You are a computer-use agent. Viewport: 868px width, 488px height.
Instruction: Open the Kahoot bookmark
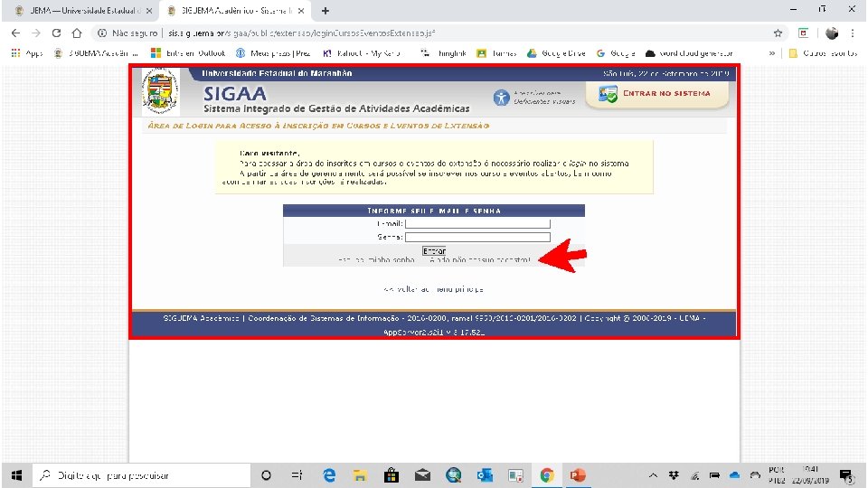[x=362, y=53]
